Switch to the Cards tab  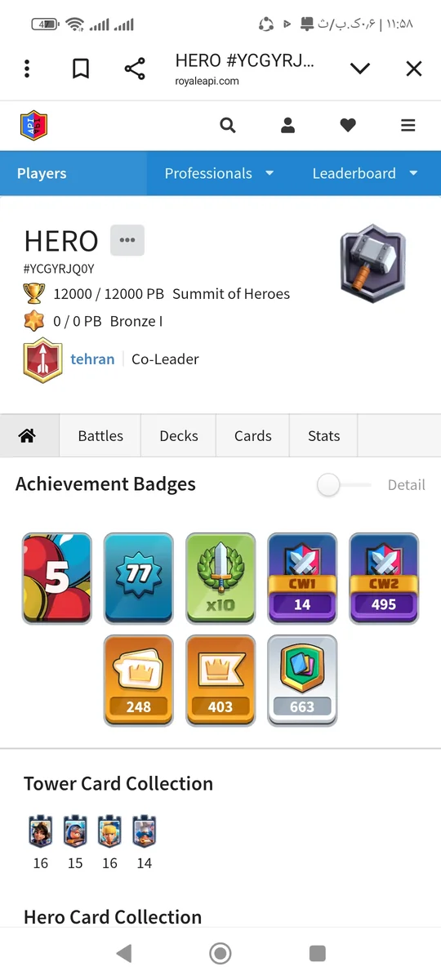coord(253,436)
